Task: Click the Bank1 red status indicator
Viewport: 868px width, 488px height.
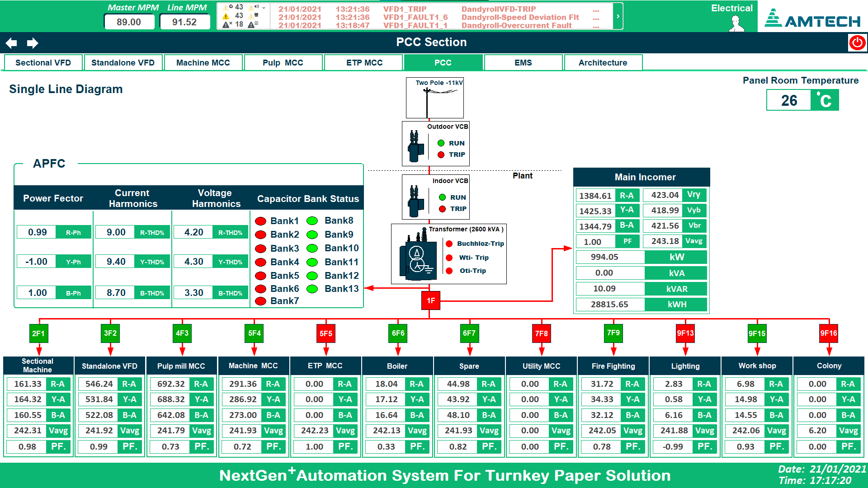Action: [x=260, y=221]
